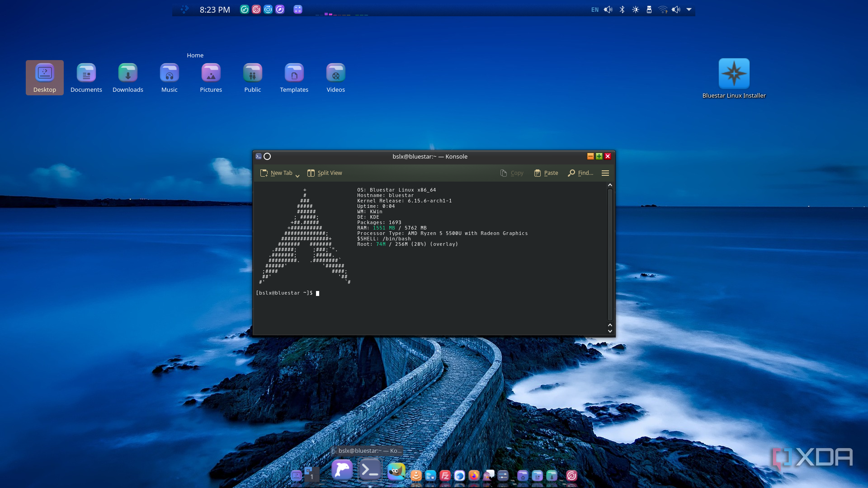The image size is (868, 488).
Task: Click the Konsole terminal icon in dock
Action: (x=370, y=470)
